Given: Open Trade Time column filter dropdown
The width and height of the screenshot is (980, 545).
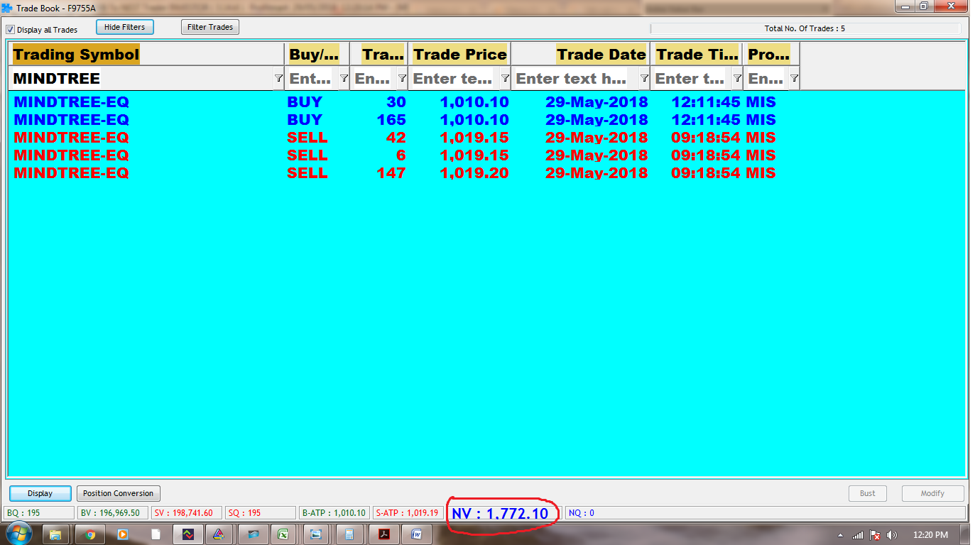Looking at the screenshot, I should pyautogui.click(x=737, y=78).
